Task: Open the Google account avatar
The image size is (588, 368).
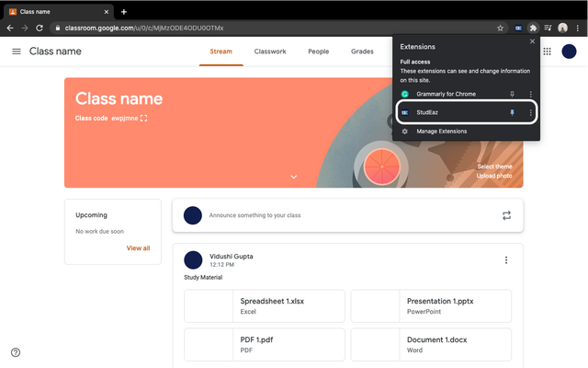Action: tap(569, 52)
